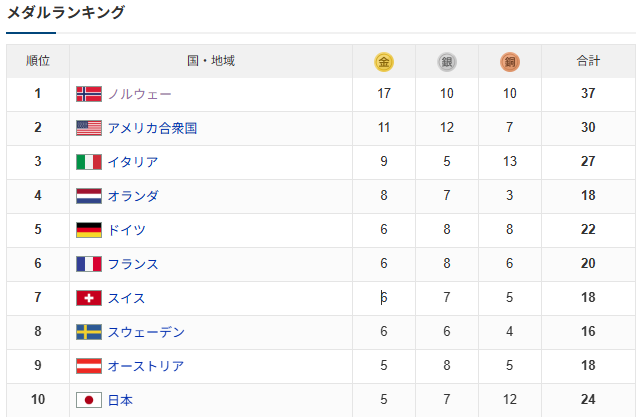
Task: Click the メダルランキング heading
Action: click(x=66, y=13)
